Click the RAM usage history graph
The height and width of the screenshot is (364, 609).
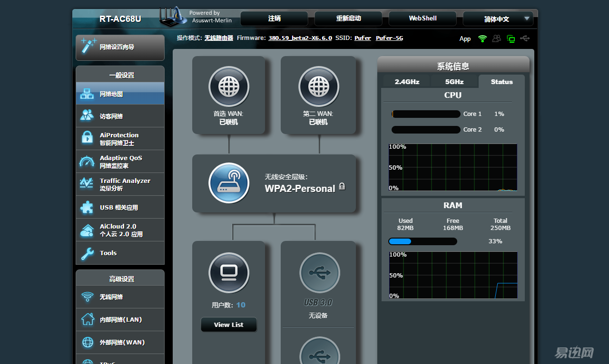pyautogui.click(x=452, y=275)
